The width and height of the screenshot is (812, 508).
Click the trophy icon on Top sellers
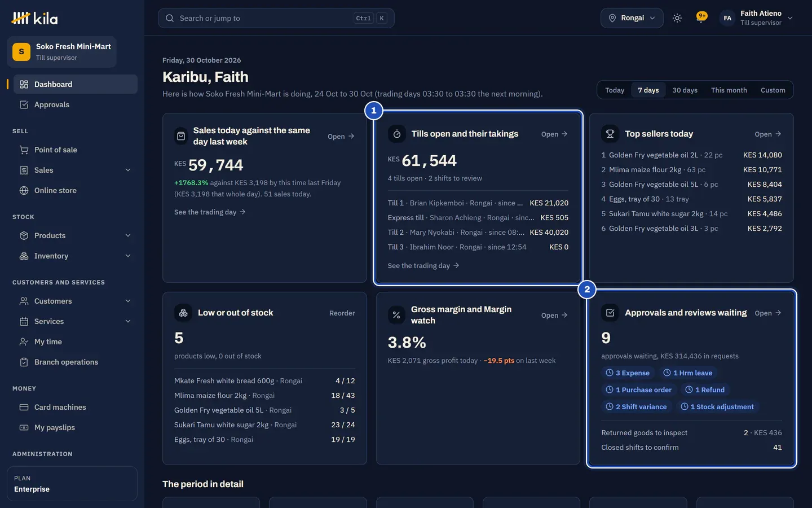(610, 134)
